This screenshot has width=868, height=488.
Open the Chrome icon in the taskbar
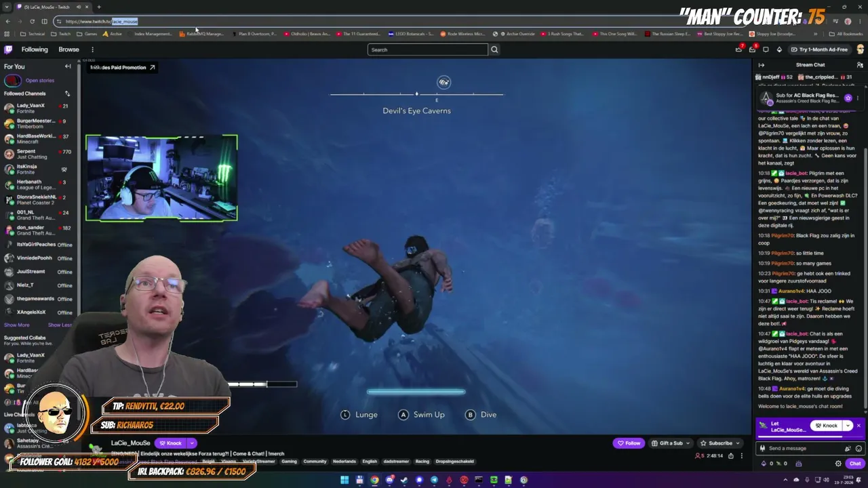[374, 480]
